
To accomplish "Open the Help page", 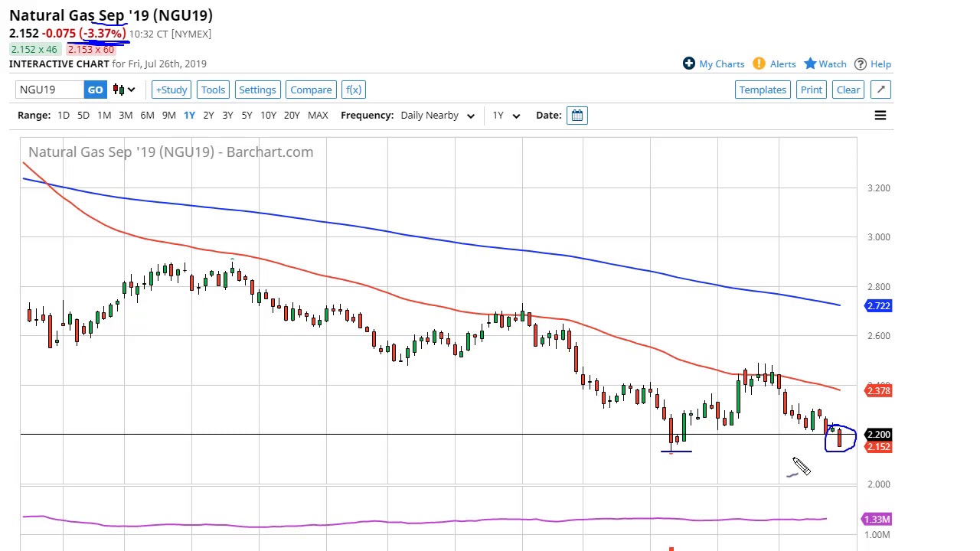I will click(880, 64).
